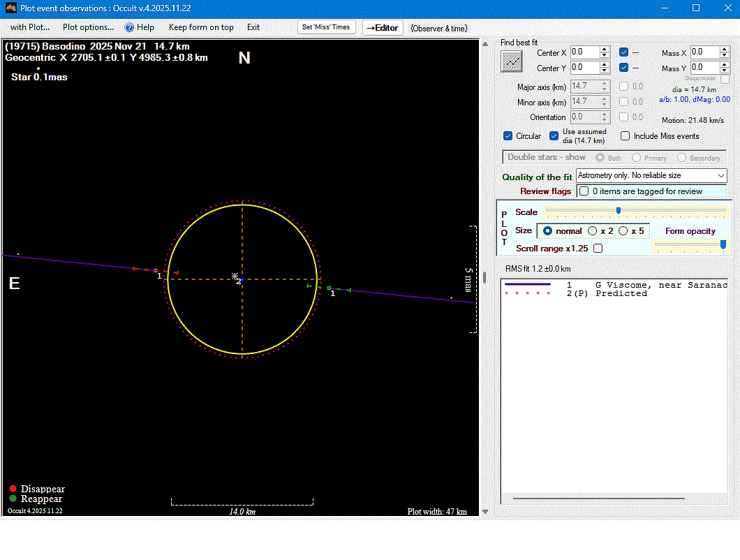Decrement the Center Y spinner down arrow
Viewport: 740px width, 560px height.
pos(605,71)
